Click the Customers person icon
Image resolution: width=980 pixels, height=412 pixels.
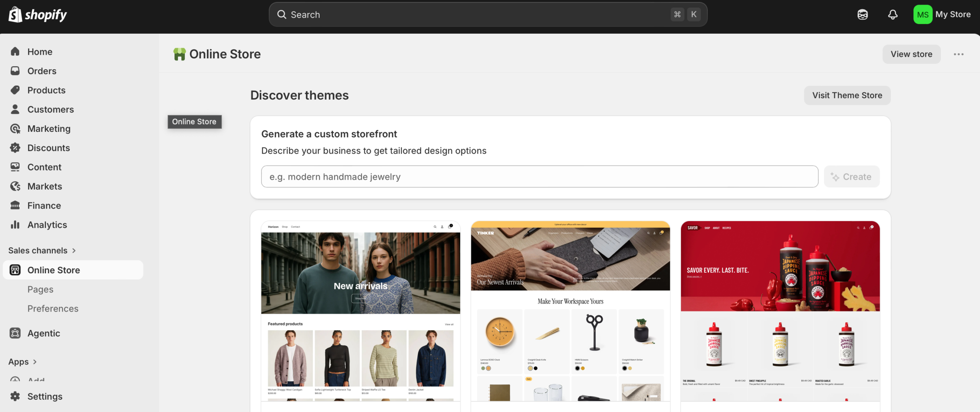(x=15, y=109)
